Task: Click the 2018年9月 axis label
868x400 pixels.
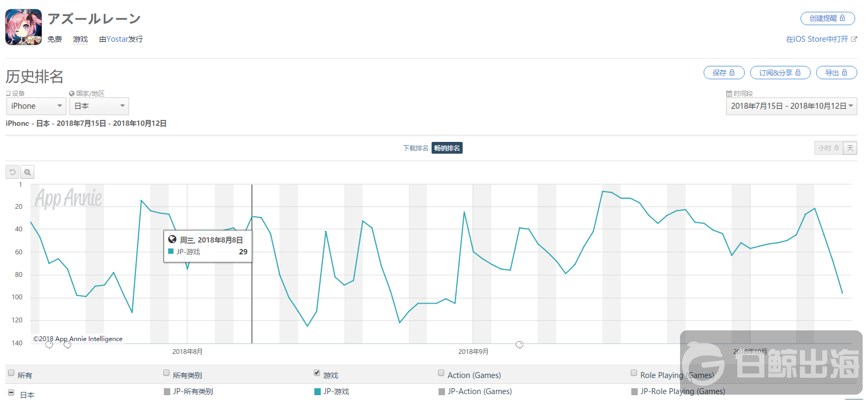Action: point(473,352)
